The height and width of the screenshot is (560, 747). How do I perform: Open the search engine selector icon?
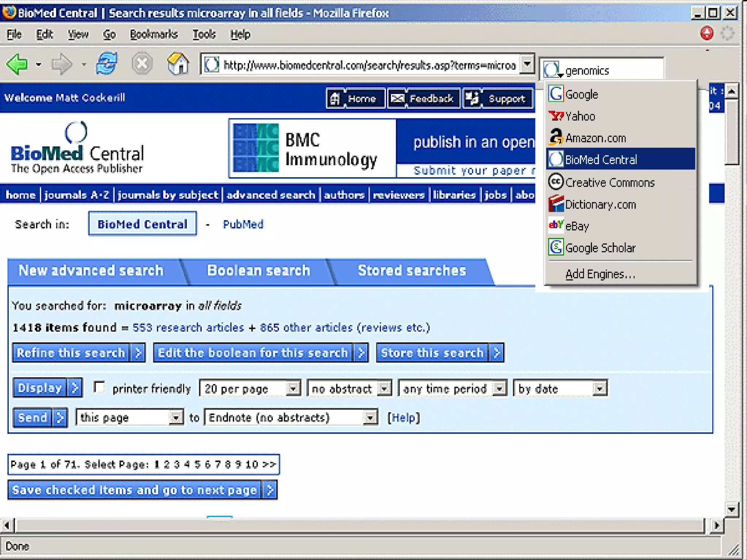553,69
